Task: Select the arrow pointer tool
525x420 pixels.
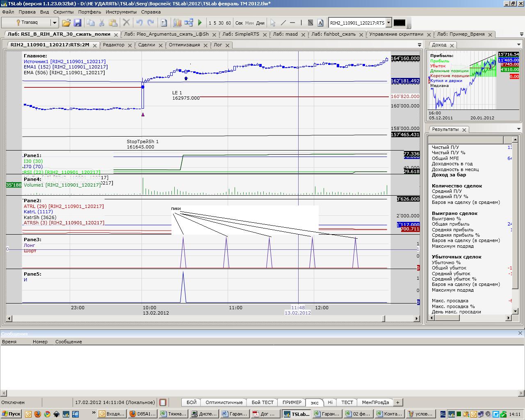Action: coord(273,23)
